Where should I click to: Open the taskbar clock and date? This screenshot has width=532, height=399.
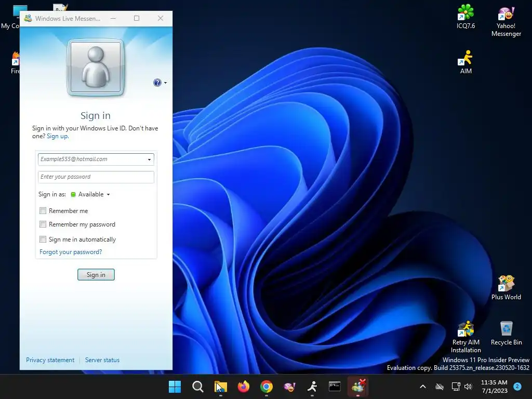(x=494, y=387)
